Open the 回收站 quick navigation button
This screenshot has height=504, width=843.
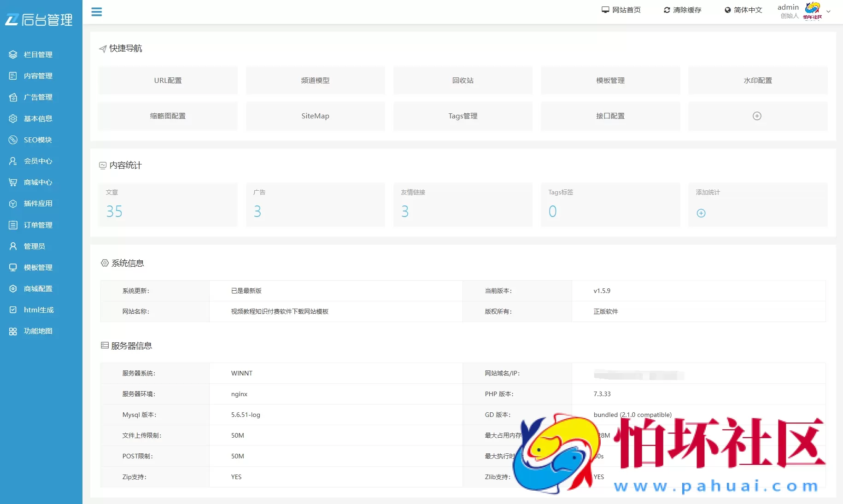(462, 80)
